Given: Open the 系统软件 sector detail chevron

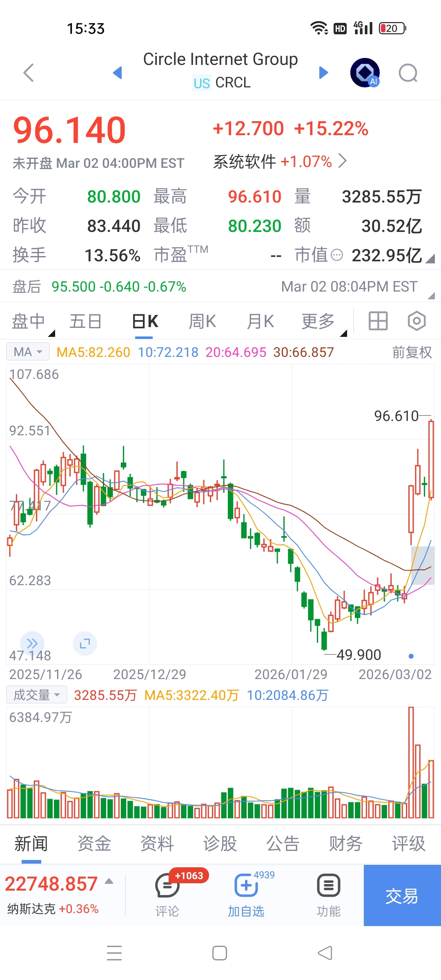Looking at the screenshot, I should tap(342, 161).
